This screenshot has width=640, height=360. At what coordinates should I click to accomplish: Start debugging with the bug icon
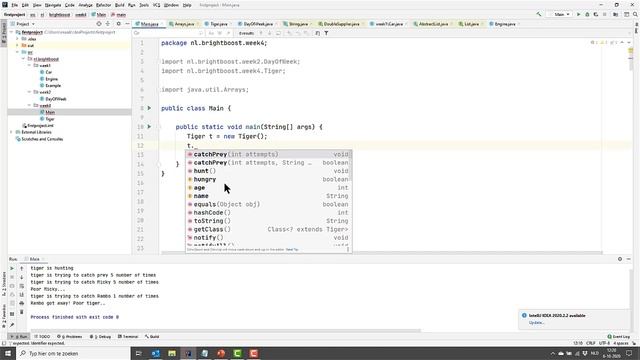click(x=587, y=14)
